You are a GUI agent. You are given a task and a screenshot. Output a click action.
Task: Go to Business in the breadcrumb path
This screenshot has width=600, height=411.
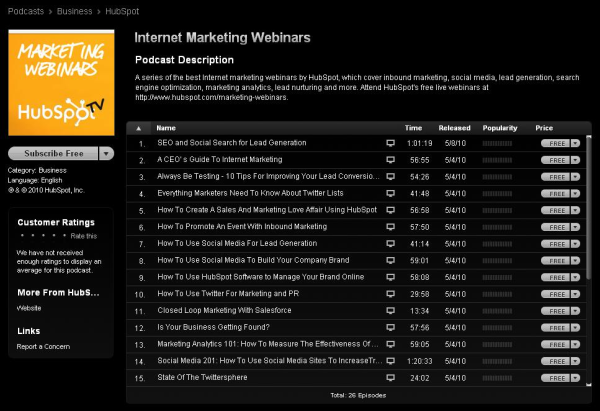(75, 9)
